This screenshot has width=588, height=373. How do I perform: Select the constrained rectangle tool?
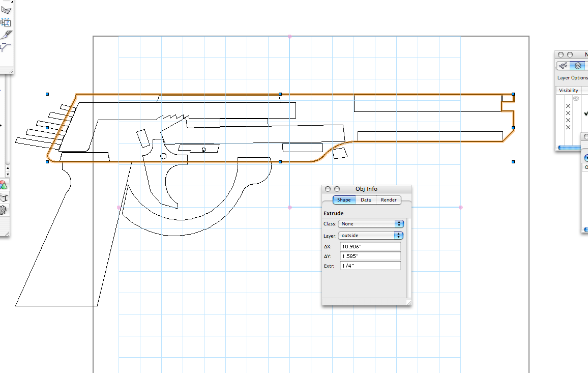6,22
